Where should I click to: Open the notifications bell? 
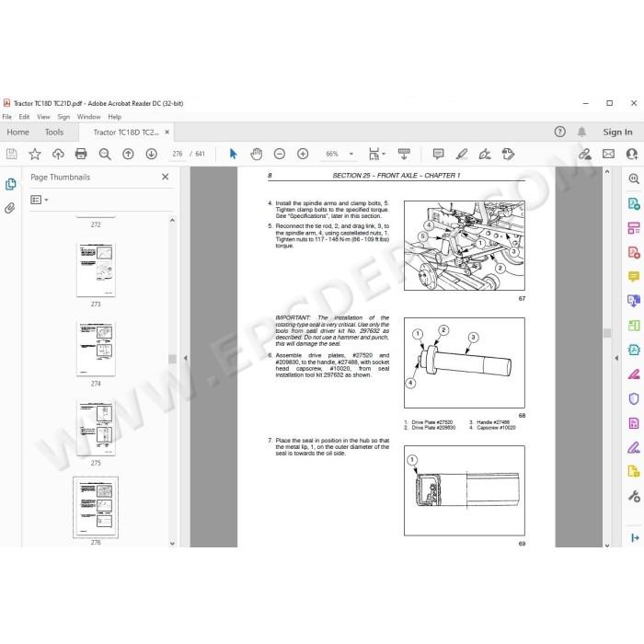pyautogui.click(x=581, y=132)
